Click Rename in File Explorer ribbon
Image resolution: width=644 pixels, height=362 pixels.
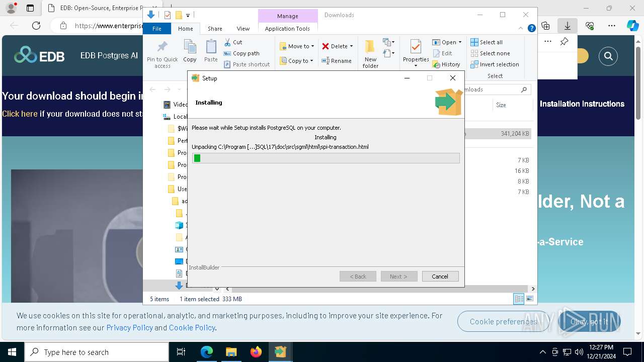(x=337, y=61)
